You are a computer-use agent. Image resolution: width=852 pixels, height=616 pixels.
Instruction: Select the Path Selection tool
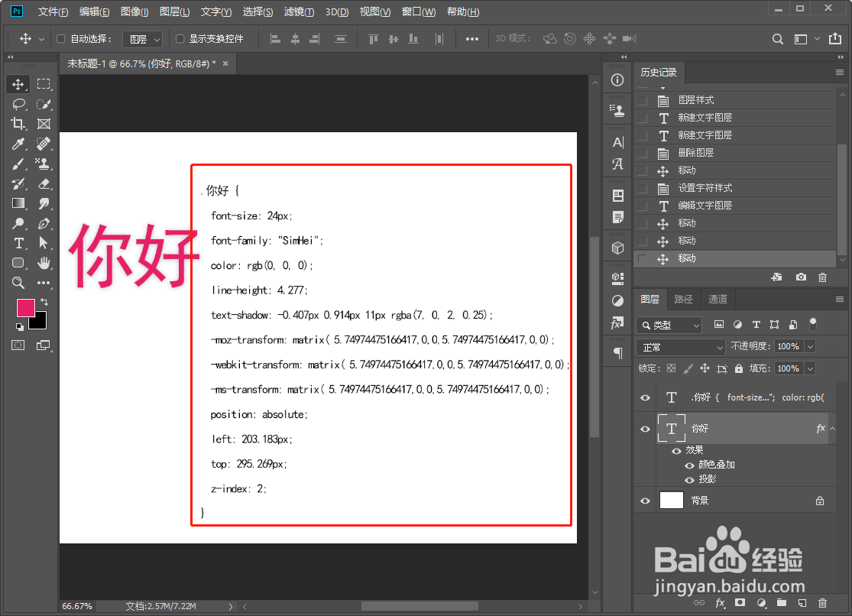(x=44, y=243)
